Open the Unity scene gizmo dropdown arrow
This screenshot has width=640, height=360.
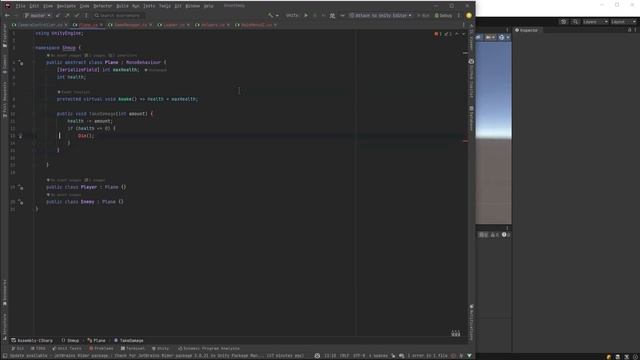coord(508,38)
